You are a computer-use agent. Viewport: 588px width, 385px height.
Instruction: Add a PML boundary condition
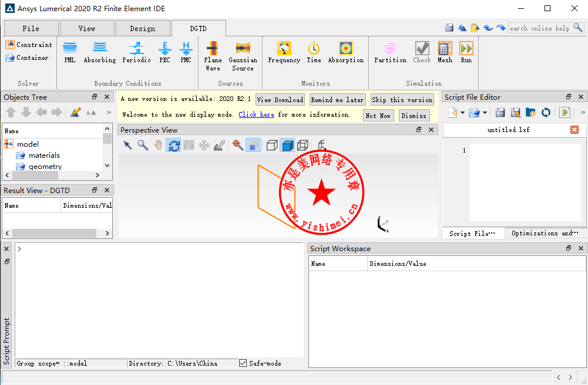[70, 52]
